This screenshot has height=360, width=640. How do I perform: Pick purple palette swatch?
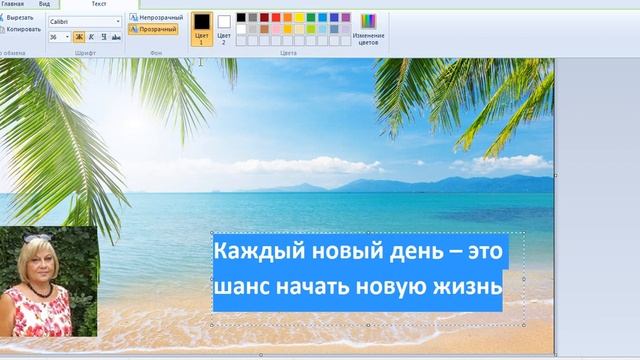(x=346, y=18)
